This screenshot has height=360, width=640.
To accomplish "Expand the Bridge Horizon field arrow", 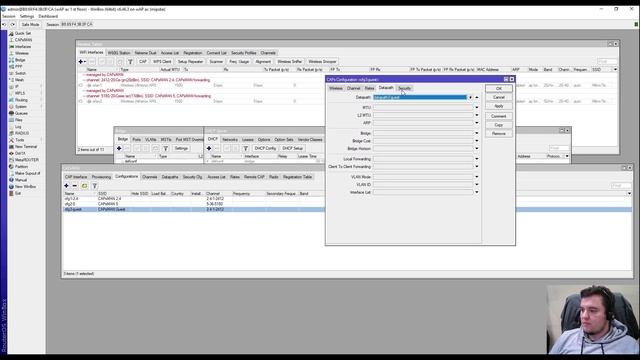I will [x=477, y=149].
